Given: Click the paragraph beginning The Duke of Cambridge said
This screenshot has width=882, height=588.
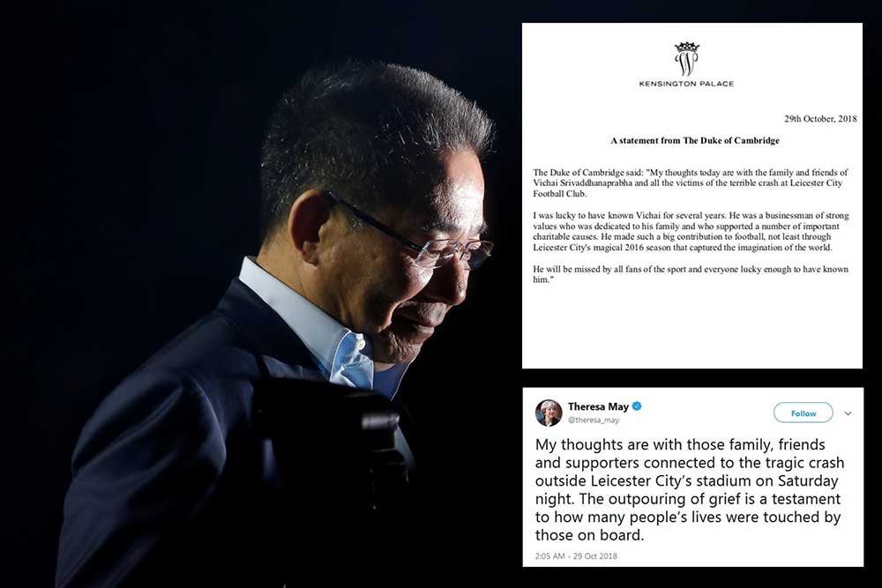Looking at the screenshot, I should [691, 182].
